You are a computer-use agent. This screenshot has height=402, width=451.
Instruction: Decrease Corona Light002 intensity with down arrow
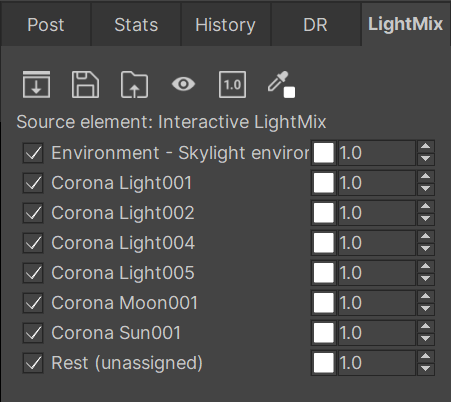coord(426,219)
